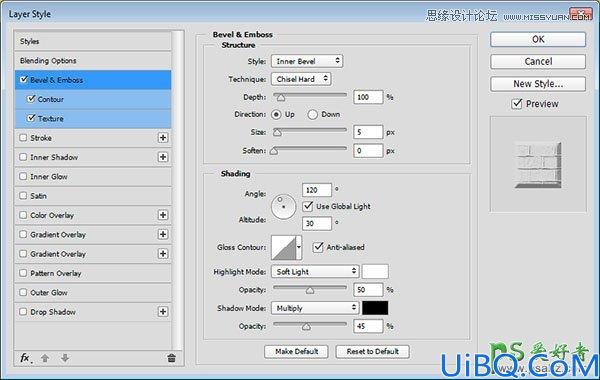This screenshot has width=600, height=380.
Task: Open Shadow Mode dropdown showing Multiply
Action: tap(315, 308)
